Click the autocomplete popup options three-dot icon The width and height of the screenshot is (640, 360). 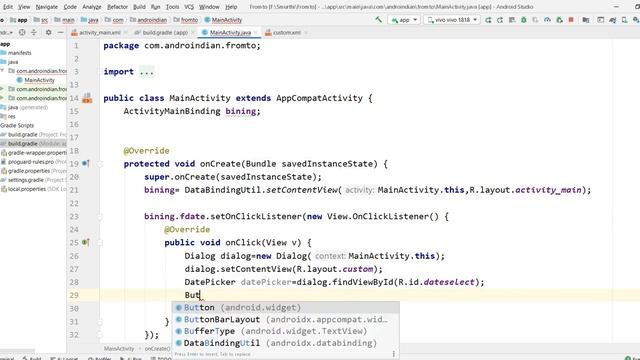[393, 354]
